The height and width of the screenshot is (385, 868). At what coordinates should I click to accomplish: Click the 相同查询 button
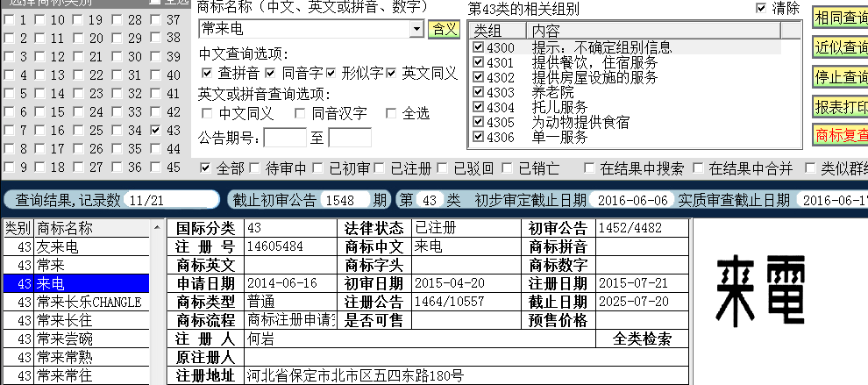click(x=840, y=18)
